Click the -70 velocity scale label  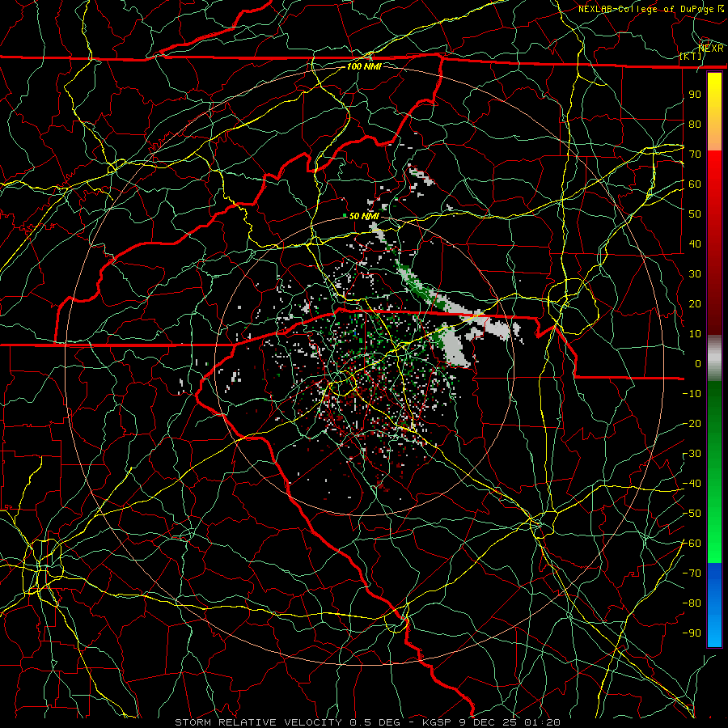point(692,574)
